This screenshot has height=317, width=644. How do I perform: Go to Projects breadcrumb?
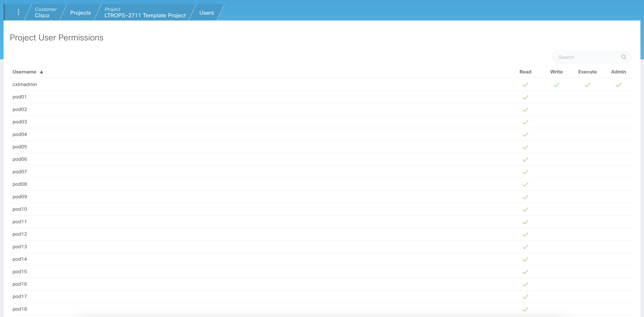(x=80, y=13)
